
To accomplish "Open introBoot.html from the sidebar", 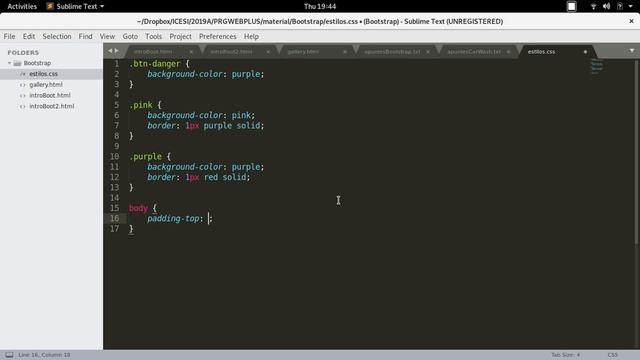I will pos(51,95).
